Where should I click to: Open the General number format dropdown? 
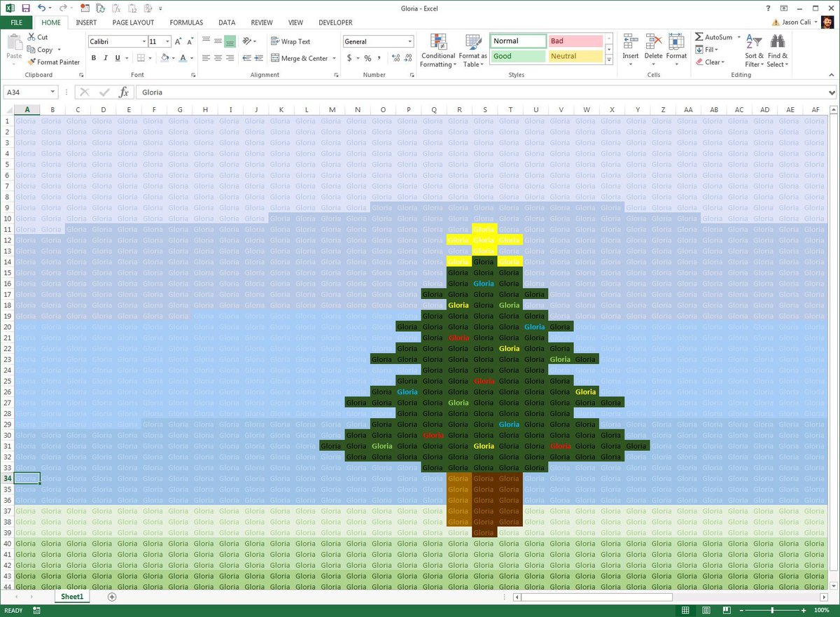coord(409,41)
